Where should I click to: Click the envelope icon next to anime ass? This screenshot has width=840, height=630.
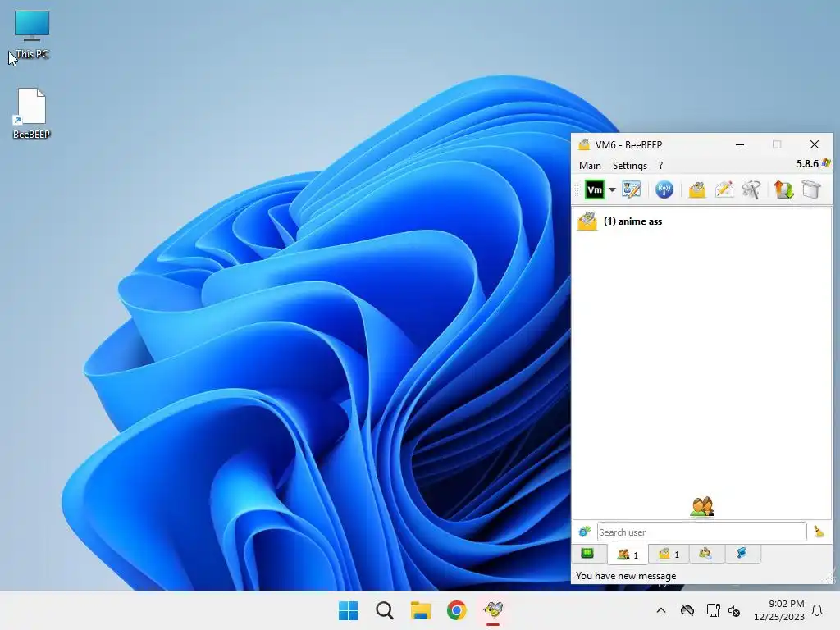point(587,221)
